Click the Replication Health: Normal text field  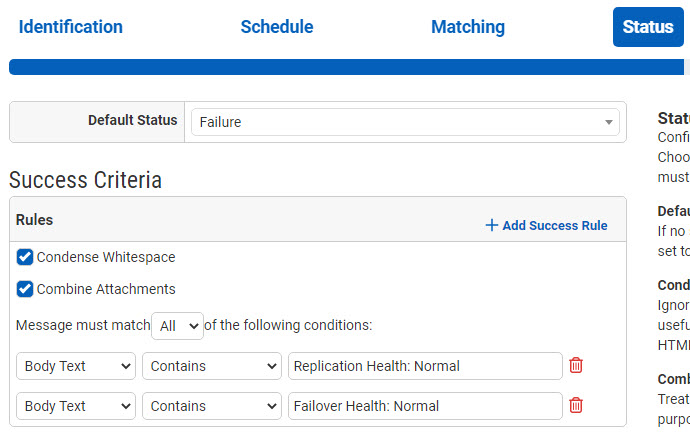pos(425,366)
